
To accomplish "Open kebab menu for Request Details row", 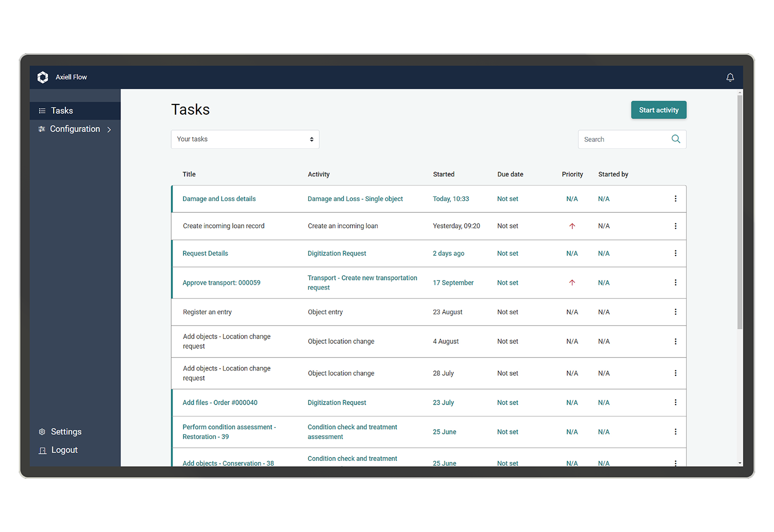I will pyautogui.click(x=675, y=253).
